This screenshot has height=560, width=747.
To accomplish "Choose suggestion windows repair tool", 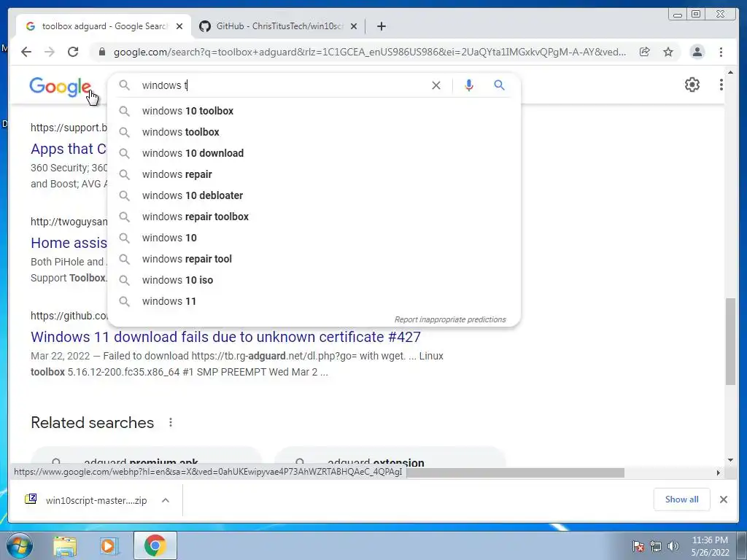I will pyautogui.click(x=314, y=259).
